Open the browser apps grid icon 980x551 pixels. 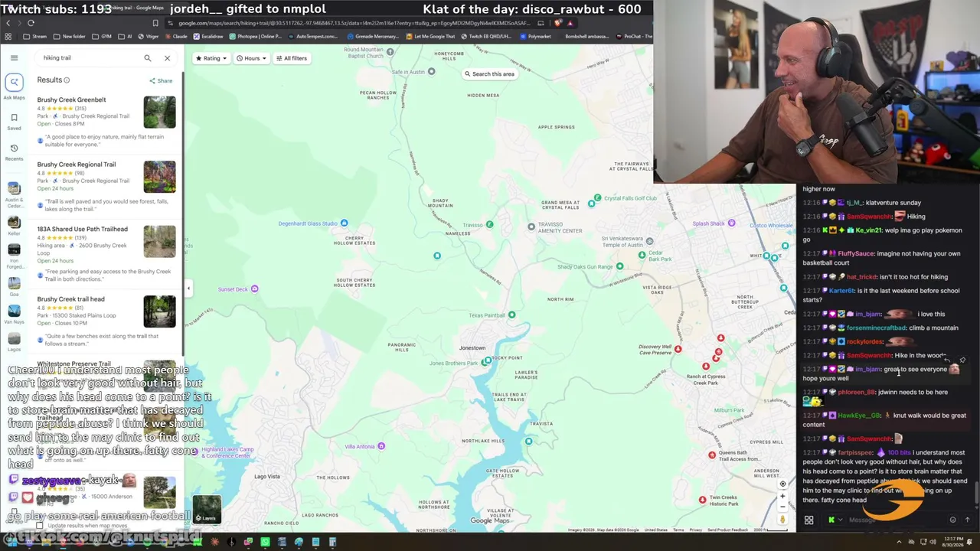8,36
